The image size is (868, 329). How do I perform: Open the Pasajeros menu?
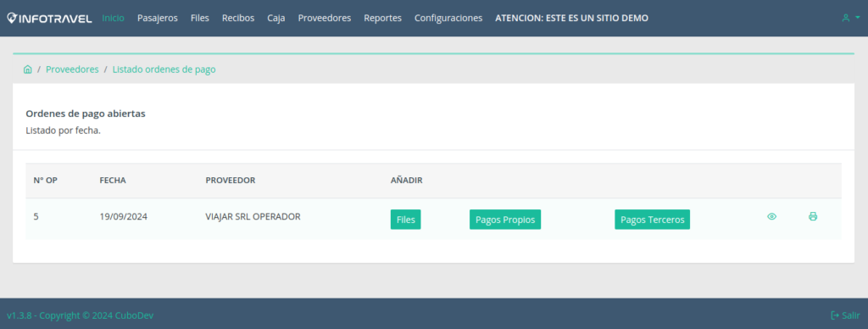click(157, 18)
